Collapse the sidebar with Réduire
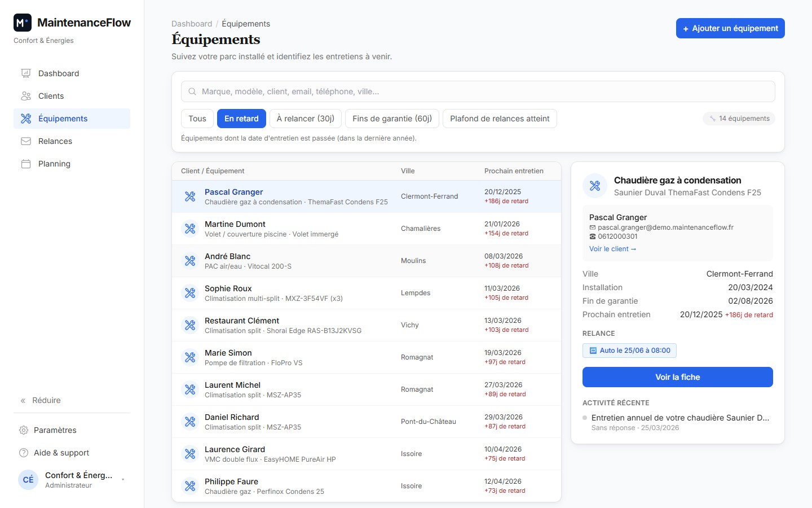This screenshot has width=812, height=508. (x=41, y=400)
